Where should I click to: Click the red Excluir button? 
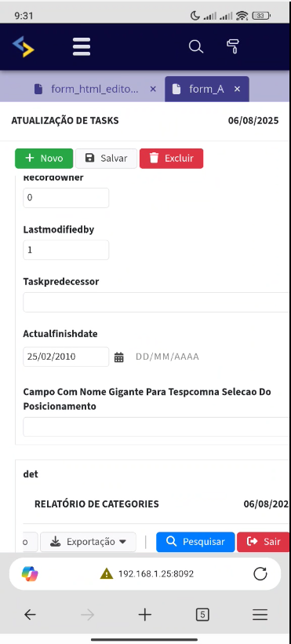point(171,159)
